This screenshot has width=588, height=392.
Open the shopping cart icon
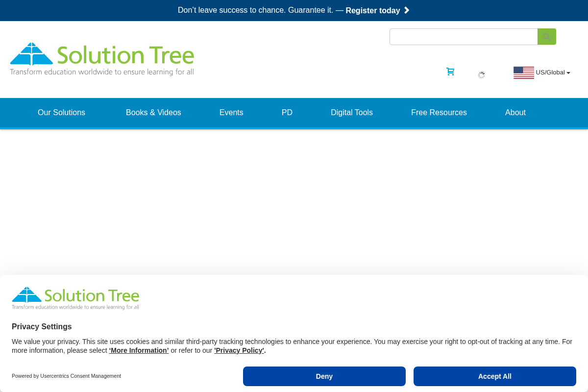[450, 72]
